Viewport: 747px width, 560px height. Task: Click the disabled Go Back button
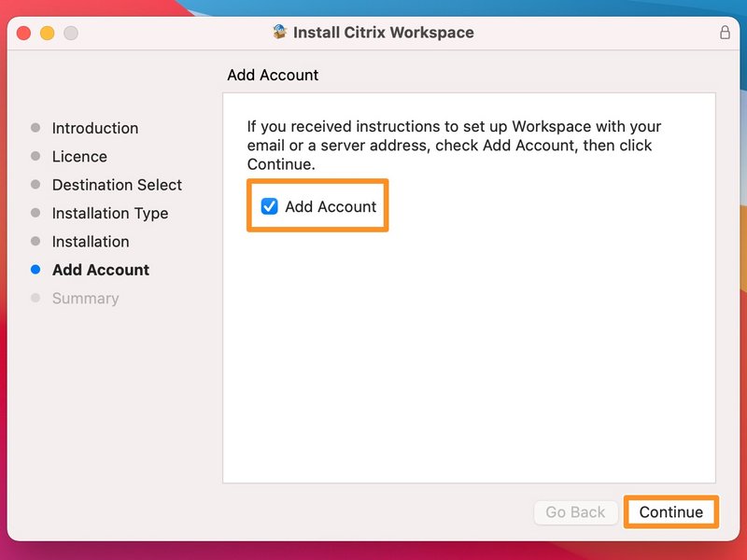tap(575, 511)
